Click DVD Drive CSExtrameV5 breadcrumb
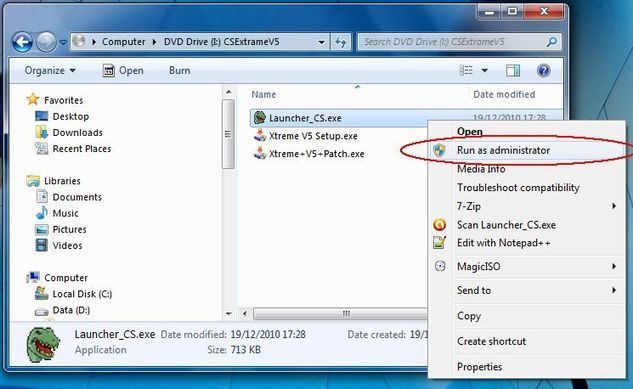The image size is (633, 389). tap(221, 42)
